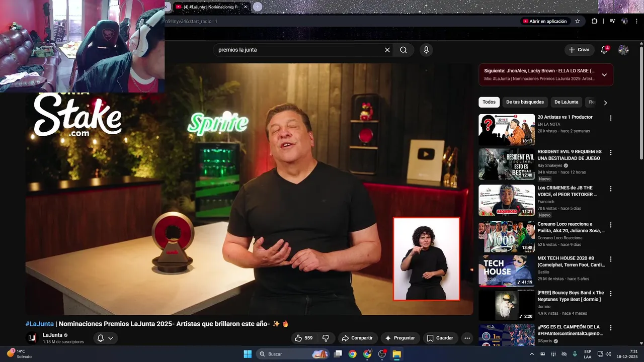Open options for PSG campeón video

(x=611, y=327)
